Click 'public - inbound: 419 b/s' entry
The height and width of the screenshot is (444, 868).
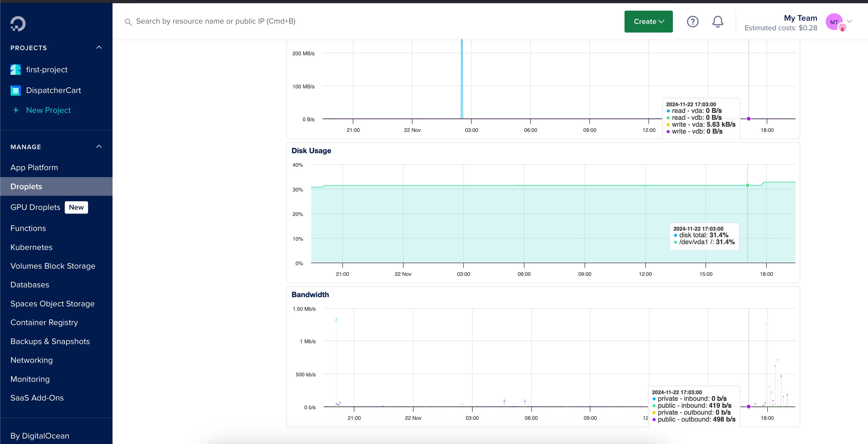tap(692, 406)
